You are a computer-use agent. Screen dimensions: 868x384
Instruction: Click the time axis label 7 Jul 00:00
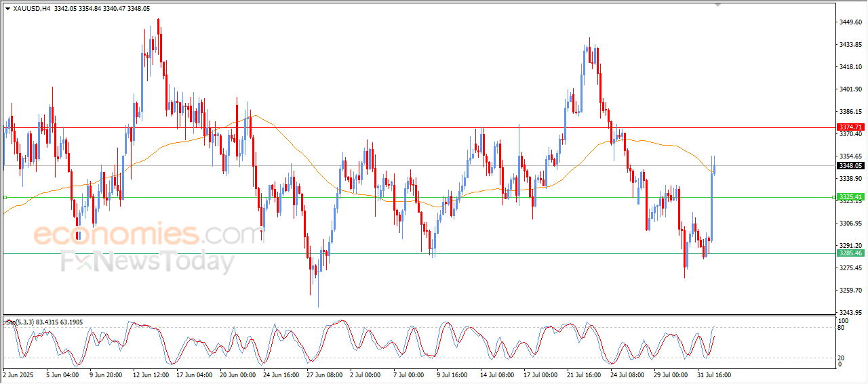point(409,374)
